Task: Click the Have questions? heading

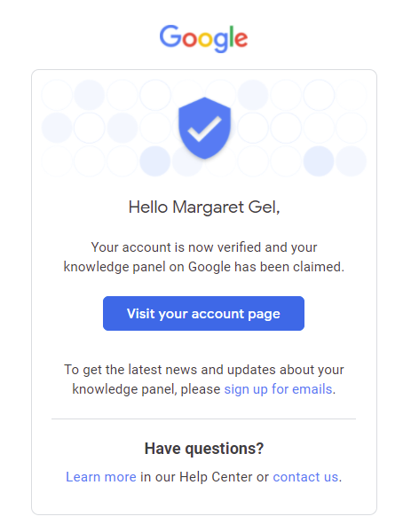Action: (x=204, y=449)
